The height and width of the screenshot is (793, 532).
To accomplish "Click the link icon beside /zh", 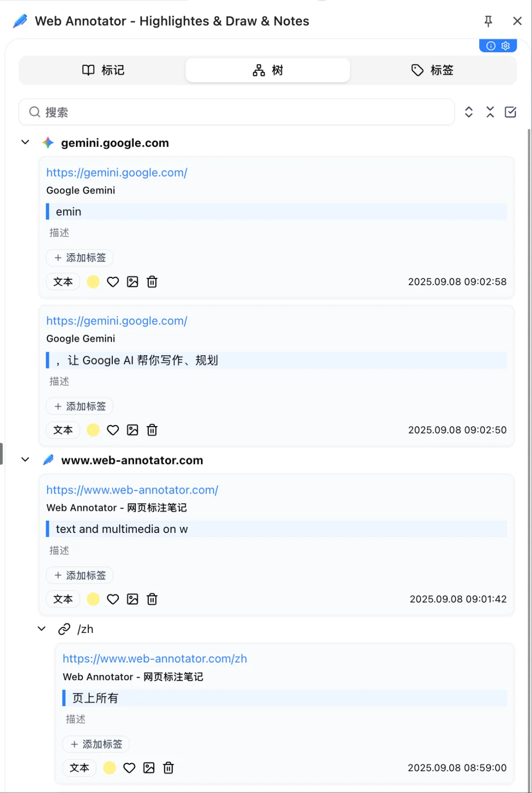I will click(64, 629).
